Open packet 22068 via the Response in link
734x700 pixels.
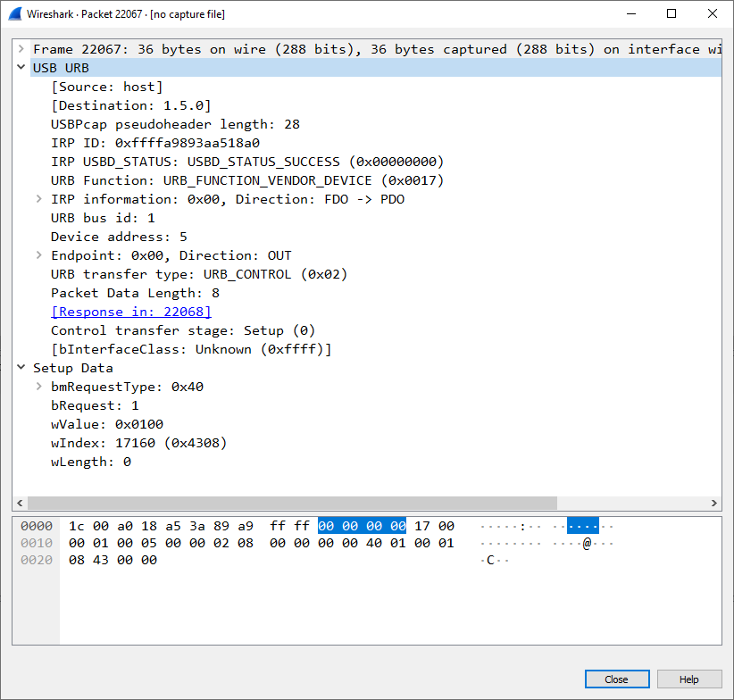[x=130, y=311]
